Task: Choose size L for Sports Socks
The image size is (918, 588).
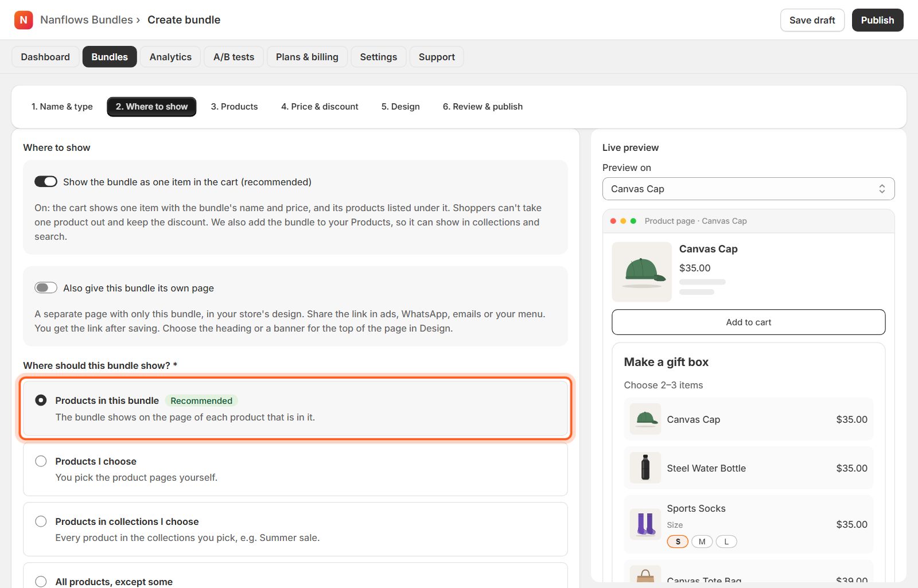Action: [x=726, y=542]
